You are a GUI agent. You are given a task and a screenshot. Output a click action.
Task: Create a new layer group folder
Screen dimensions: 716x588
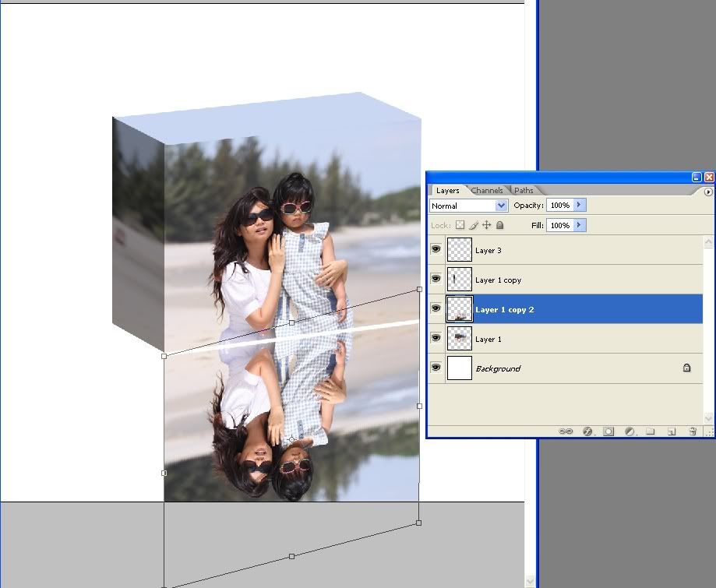tap(651, 431)
